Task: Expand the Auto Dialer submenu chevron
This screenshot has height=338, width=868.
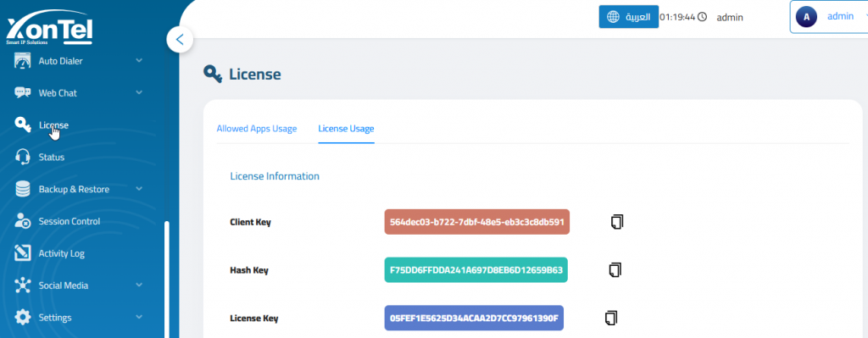Action: tap(139, 60)
